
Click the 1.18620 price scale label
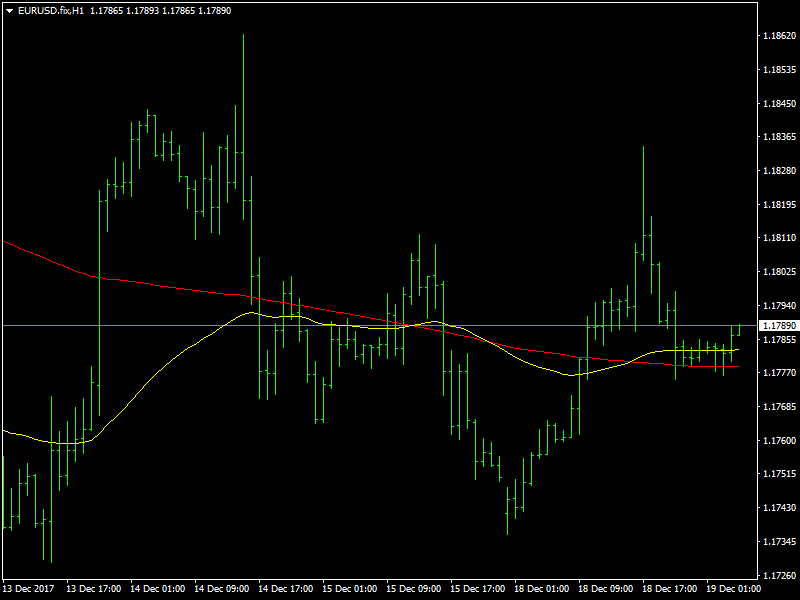[779, 36]
